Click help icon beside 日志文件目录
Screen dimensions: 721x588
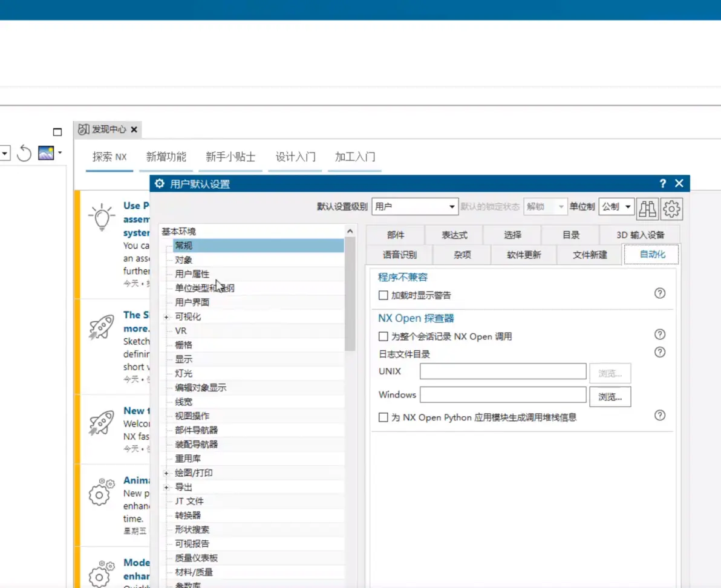tap(660, 352)
